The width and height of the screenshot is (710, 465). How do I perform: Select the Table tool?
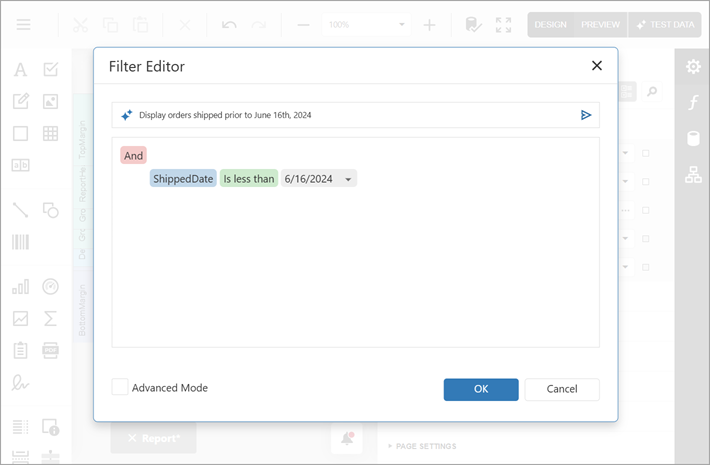tap(51, 134)
